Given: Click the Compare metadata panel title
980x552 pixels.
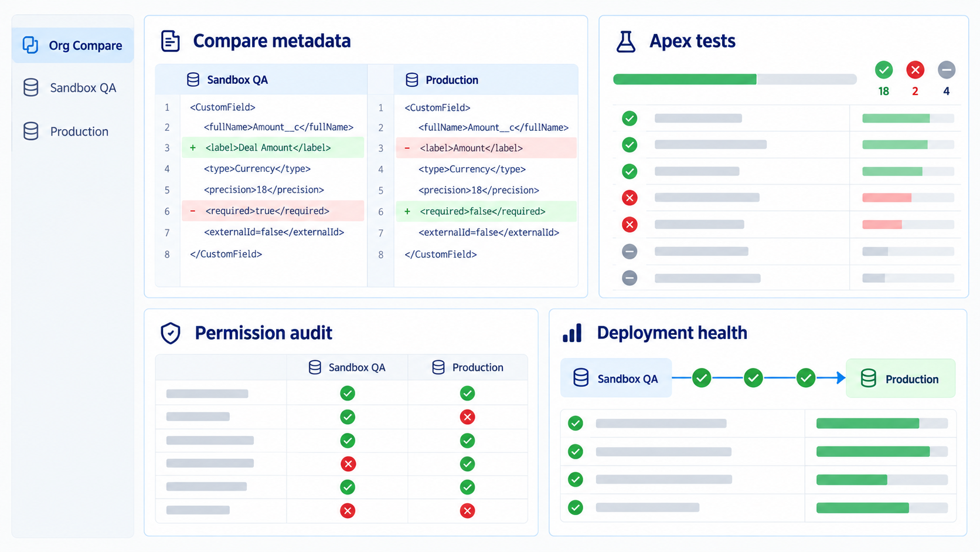Looking at the screenshot, I should pos(272,41).
